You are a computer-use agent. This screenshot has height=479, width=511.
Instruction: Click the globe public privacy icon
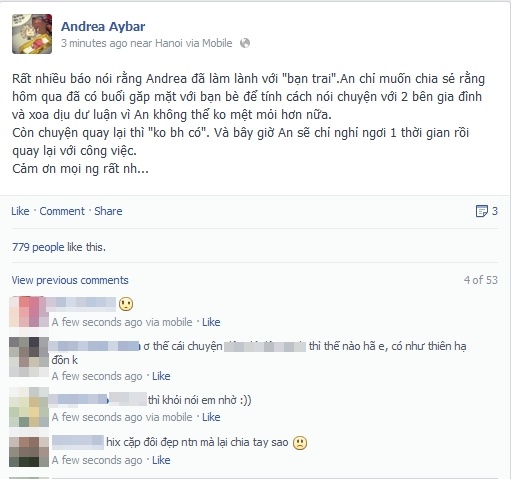[245, 43]
